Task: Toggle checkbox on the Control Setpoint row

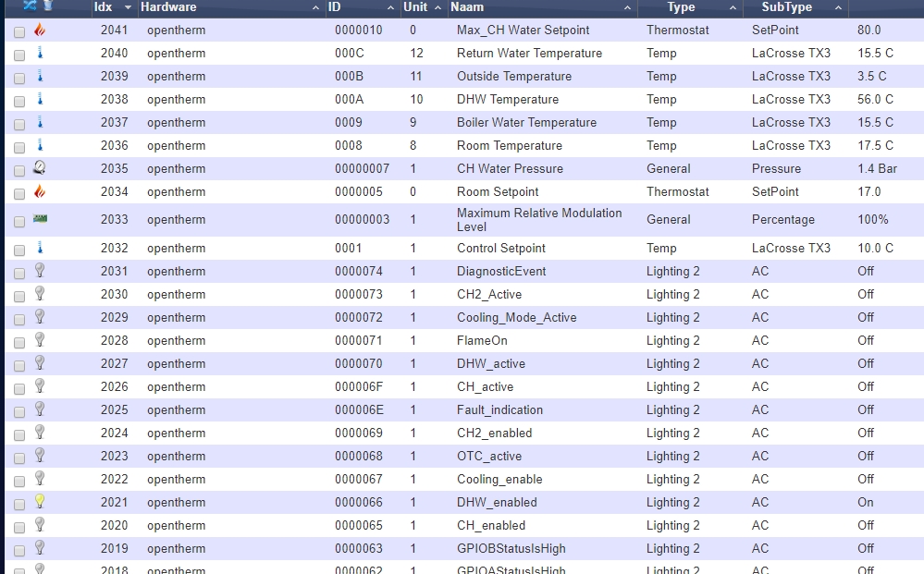Action: pyautogui.click(x=19, y=250)
